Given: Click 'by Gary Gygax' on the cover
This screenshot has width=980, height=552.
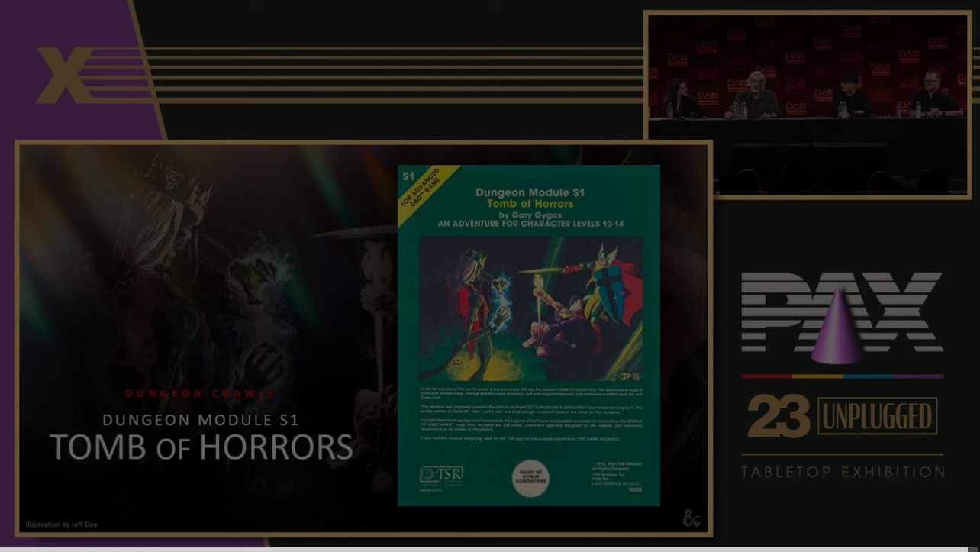Looking at the screenshot, I should (529, 215).
